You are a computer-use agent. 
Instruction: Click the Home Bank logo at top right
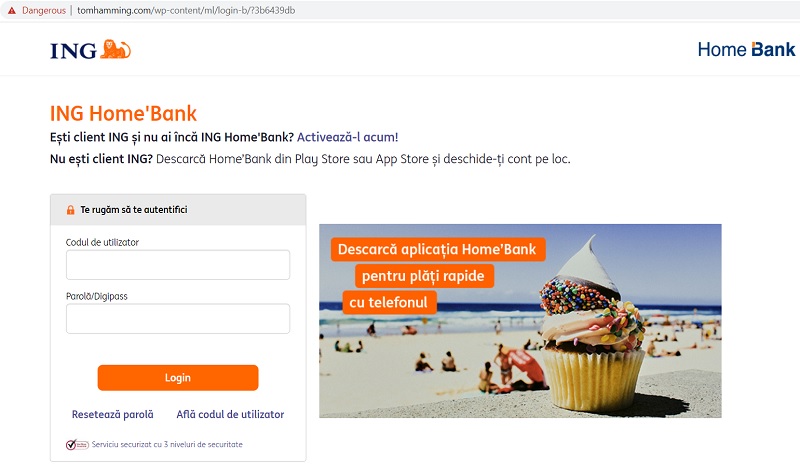[x=746, y=49]
